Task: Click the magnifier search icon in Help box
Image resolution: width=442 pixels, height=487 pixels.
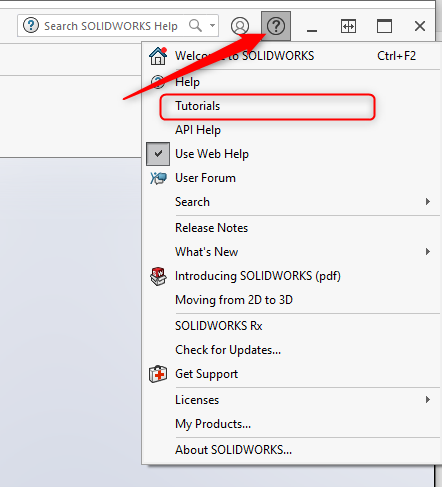Action: pos(195,25)
